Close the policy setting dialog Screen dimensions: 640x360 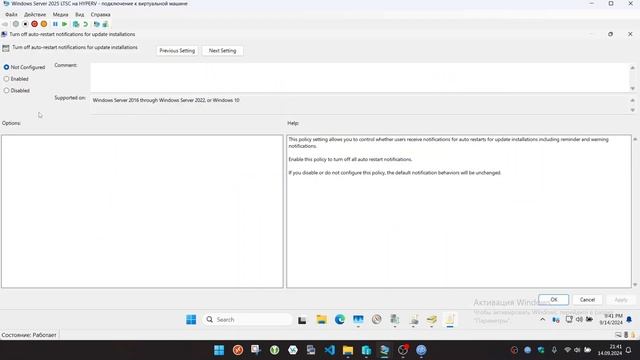[x=630, y=34]
